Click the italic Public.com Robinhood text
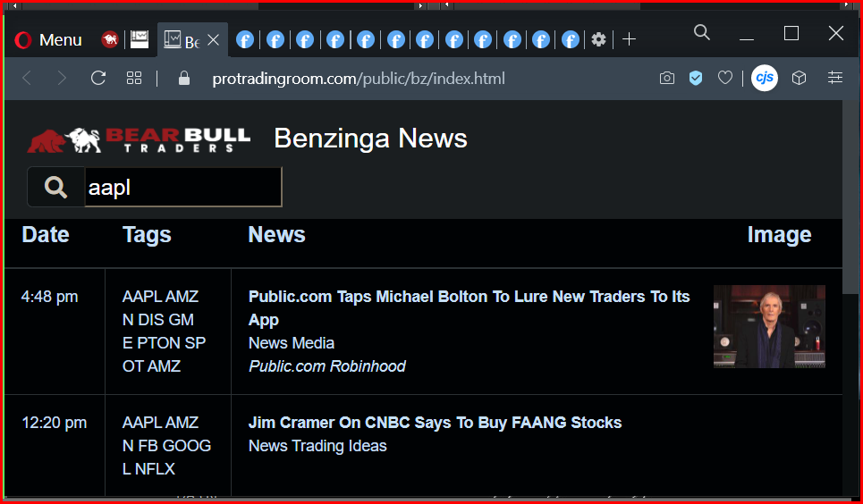 click(327, 366)
